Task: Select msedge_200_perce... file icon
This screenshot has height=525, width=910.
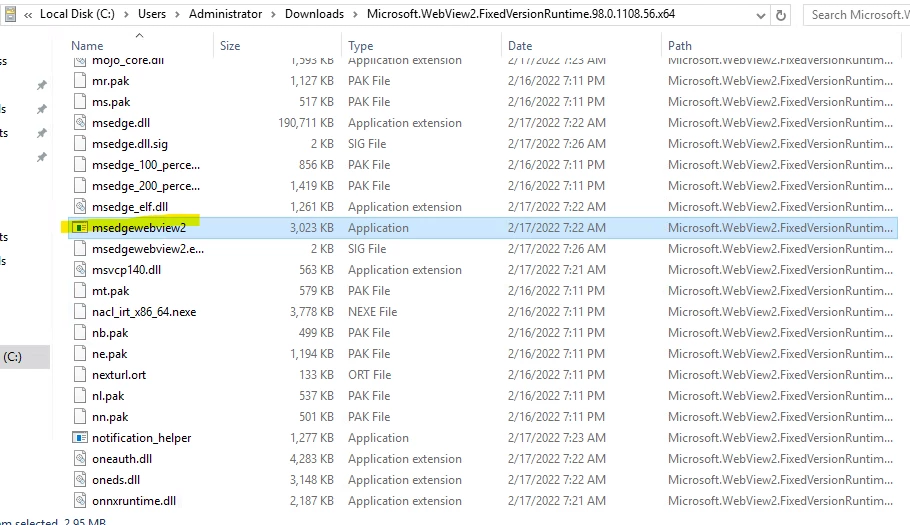Action: (80, 186)
